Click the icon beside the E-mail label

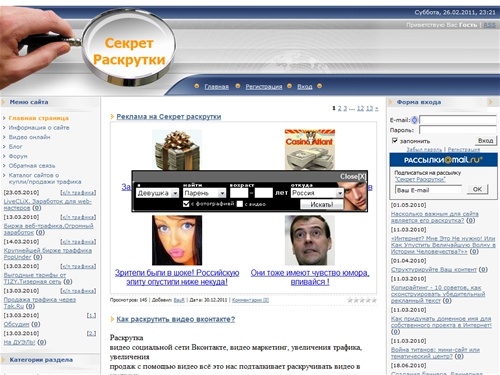point(414,120)
